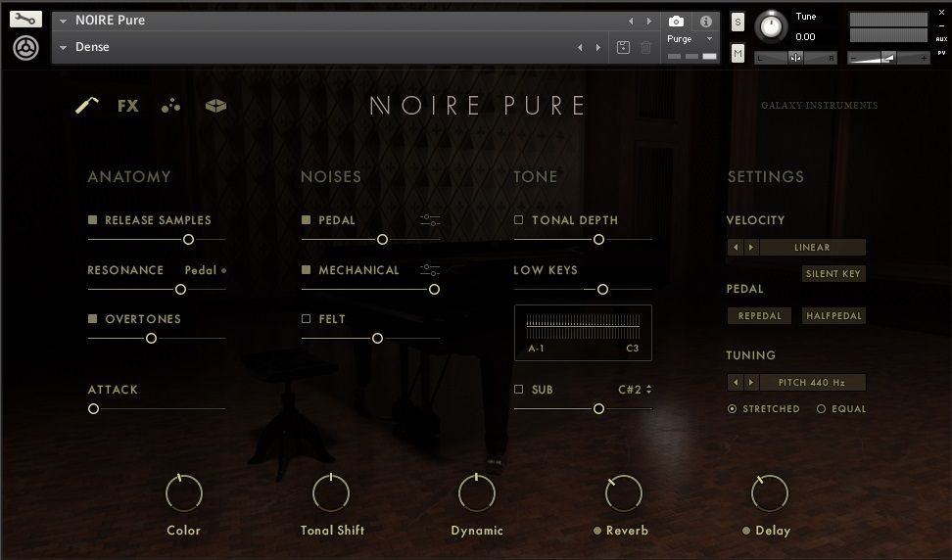Screen dimensions: 952x560
Task: Open the NOIRE Pure instrument dropdown arrow
Action: pos(63,22)
